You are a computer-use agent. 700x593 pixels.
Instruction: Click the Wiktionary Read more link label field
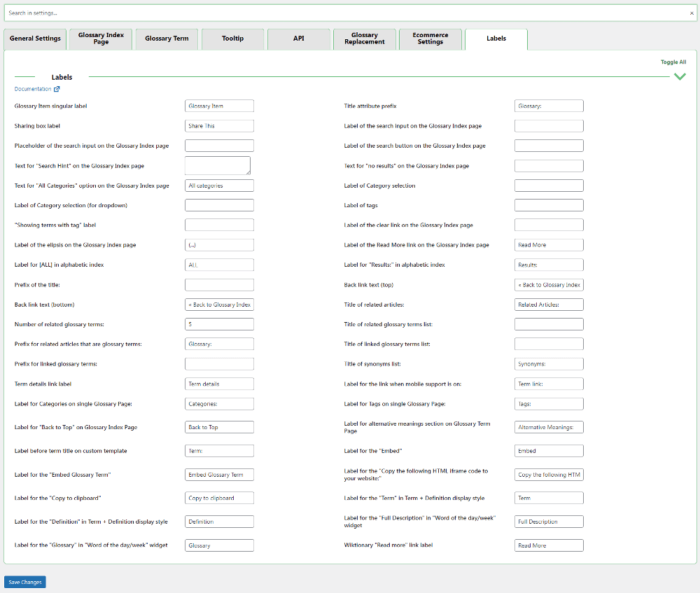[548, 545]
